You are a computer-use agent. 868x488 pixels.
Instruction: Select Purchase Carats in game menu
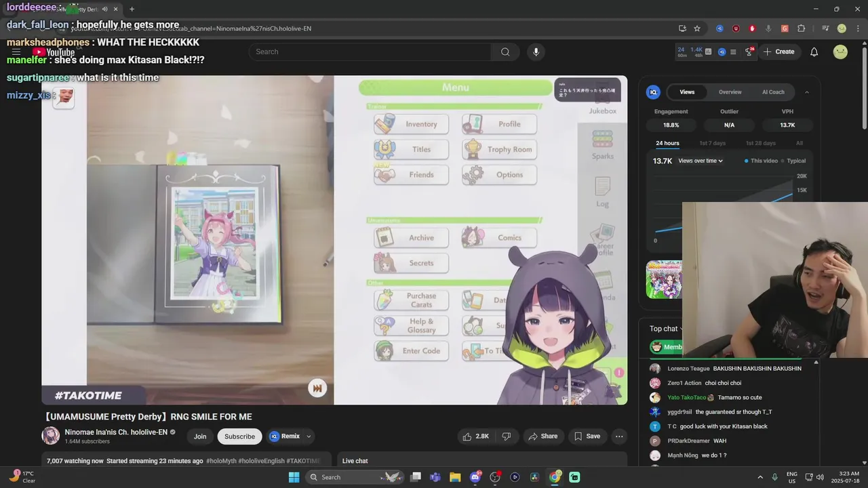[411, 300]
